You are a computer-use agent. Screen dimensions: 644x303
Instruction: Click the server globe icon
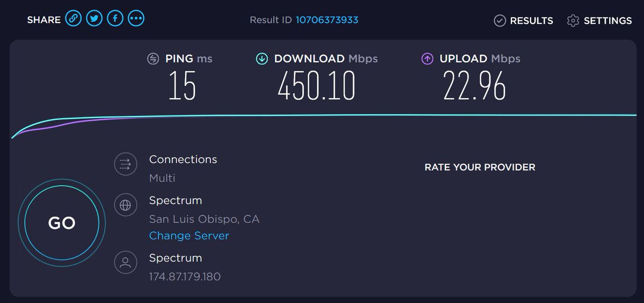point(126,205)
